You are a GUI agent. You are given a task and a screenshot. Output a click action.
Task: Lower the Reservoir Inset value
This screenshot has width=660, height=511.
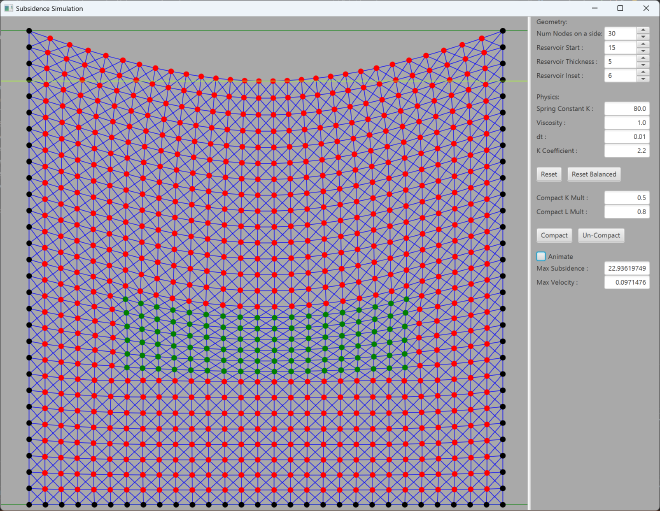(643, 79)
